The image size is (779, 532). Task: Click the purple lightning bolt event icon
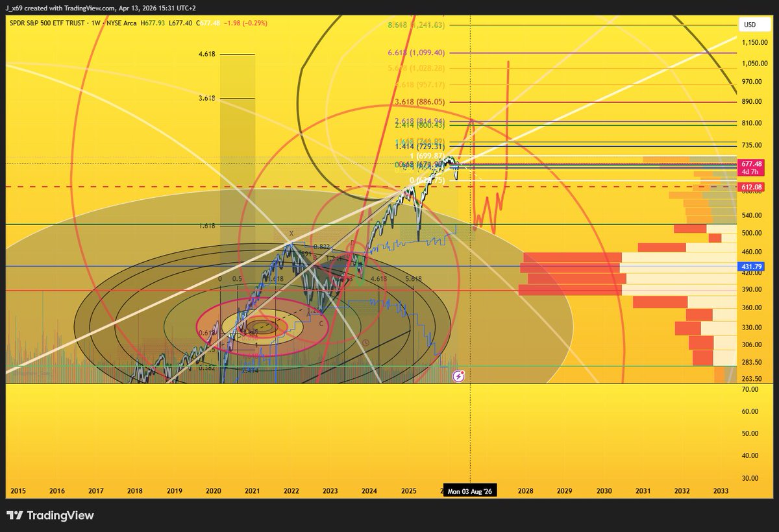[x=459, y=375]
